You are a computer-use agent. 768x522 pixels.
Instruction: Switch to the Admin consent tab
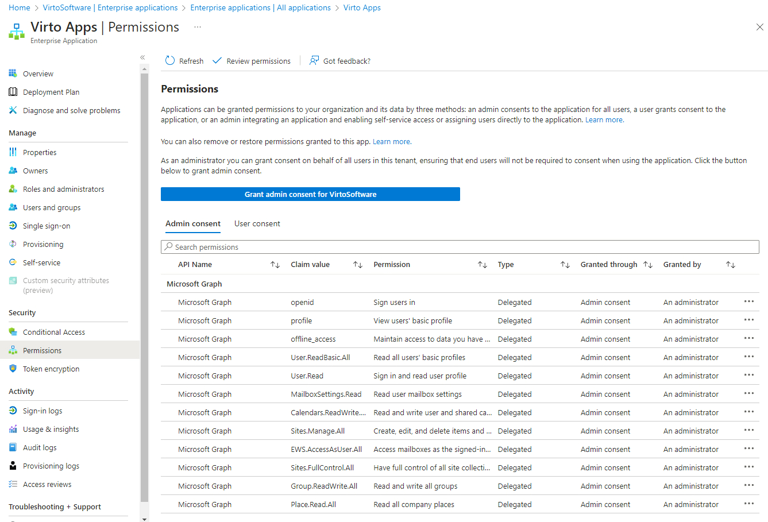[193, 224]
